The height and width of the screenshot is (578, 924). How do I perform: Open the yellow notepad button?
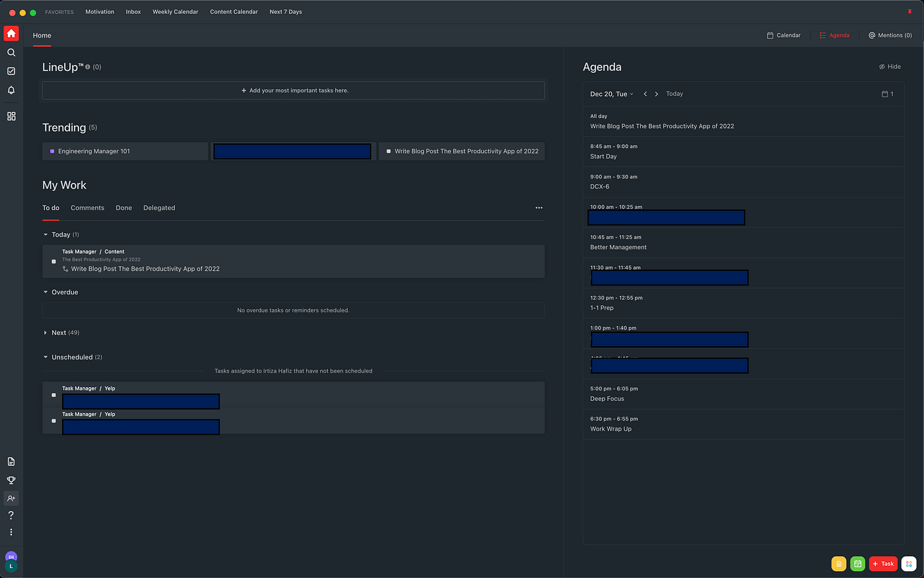pos(838,563)
